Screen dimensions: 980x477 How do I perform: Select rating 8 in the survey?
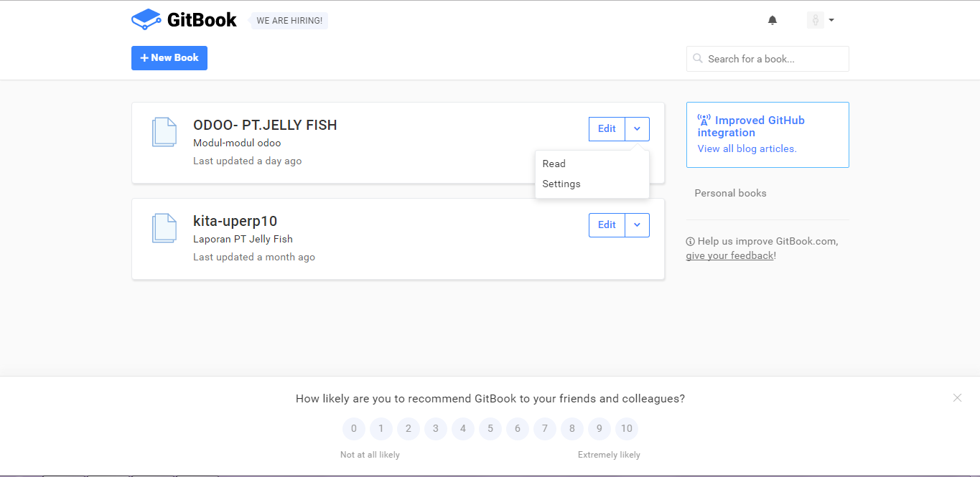[x=572, y=429]
